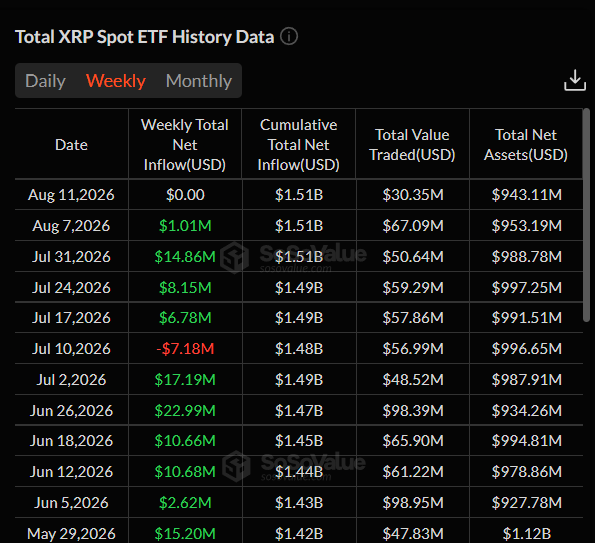Click the $30.35M traded value
Image resolution: width=595 pixels, height=543 pixels.
[413, 195]
